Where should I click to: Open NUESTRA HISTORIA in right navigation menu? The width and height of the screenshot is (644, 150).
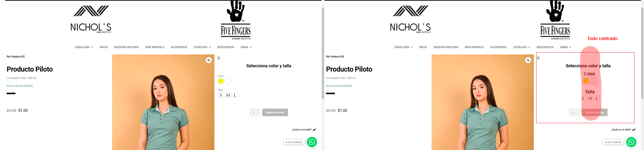point(446,47)
